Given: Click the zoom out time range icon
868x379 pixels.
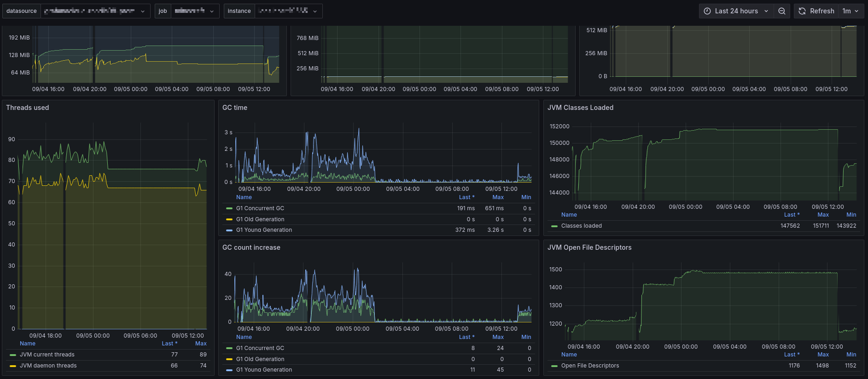Looking at the screenshot, I should click(x=782, y=11).
